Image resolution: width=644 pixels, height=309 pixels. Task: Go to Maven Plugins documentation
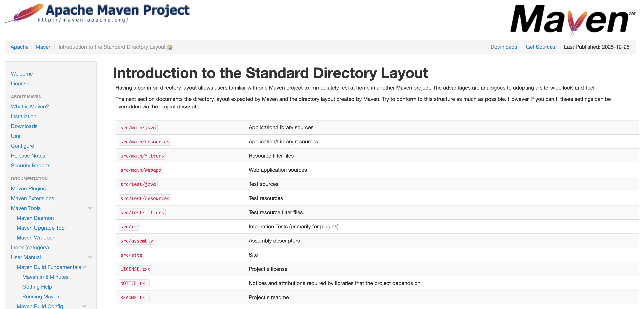28,189
